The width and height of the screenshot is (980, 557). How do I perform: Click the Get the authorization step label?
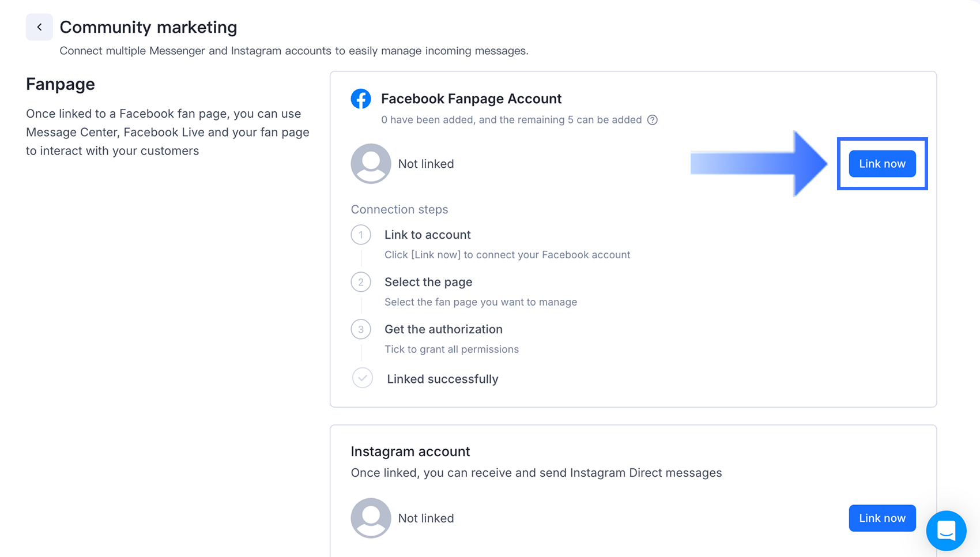443,329
